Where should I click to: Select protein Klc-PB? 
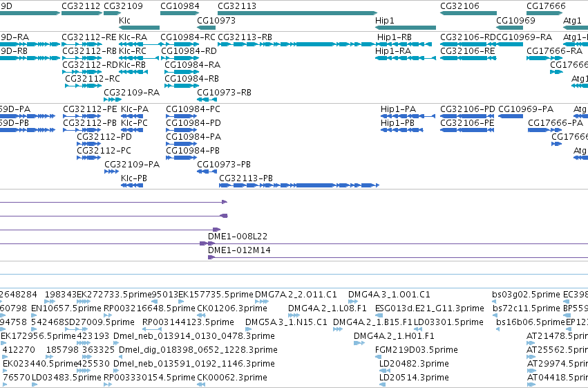pyautogui.click(x=134, y=178)
